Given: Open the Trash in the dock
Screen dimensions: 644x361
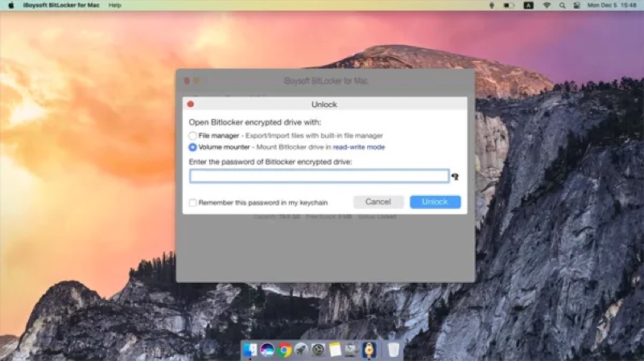Looking at the screenshot, I should point(393,350).
